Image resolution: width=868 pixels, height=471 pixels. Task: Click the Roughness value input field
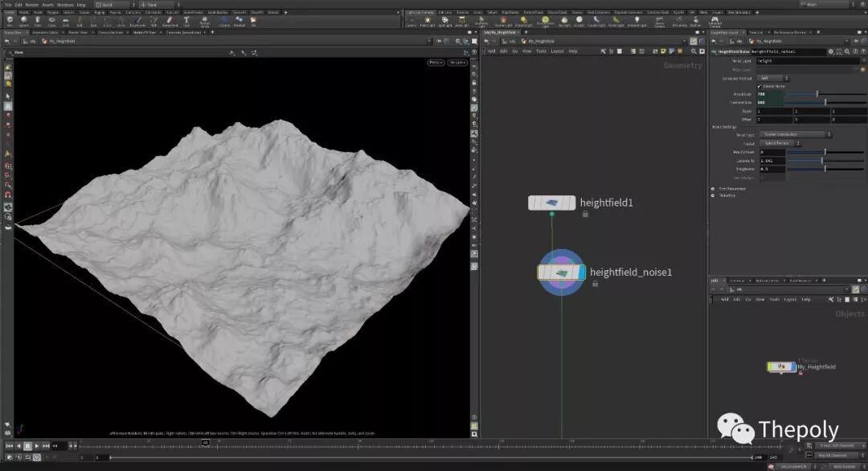coord(771,168)
